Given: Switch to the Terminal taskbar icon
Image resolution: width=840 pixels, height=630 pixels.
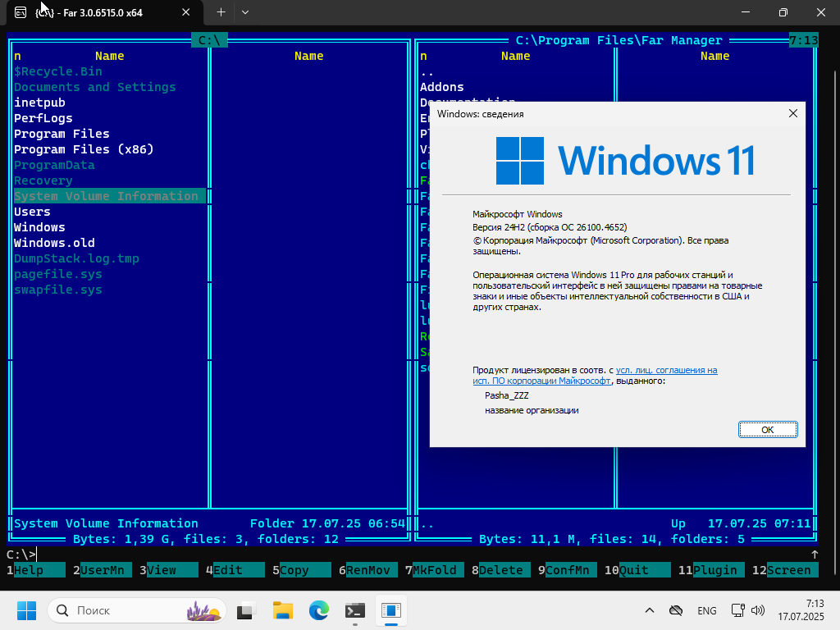Looking at the screenshot, I should point(354,611).
